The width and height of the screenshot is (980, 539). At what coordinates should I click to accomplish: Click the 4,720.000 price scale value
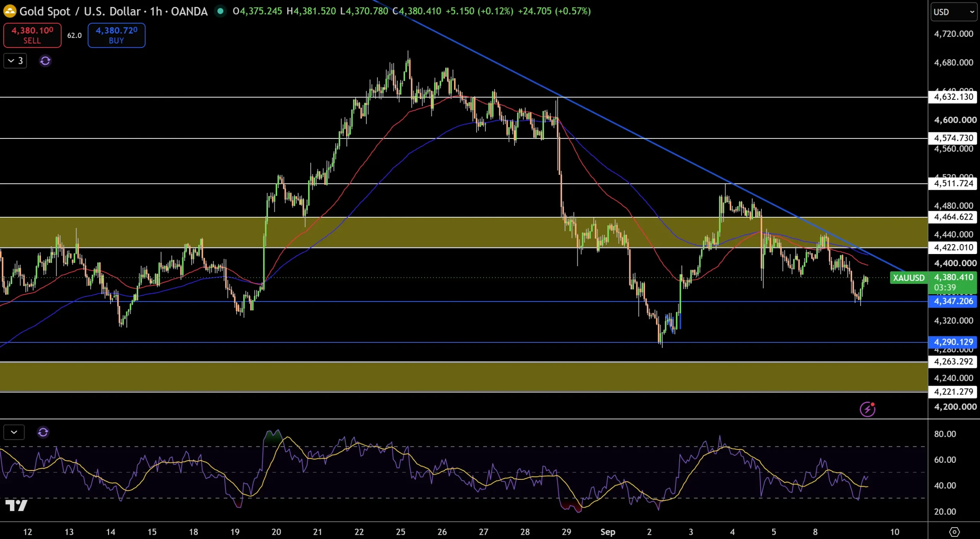953,34
